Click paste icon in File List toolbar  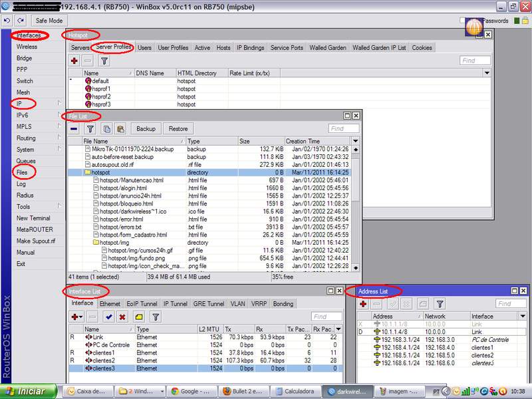click(120, 128)
